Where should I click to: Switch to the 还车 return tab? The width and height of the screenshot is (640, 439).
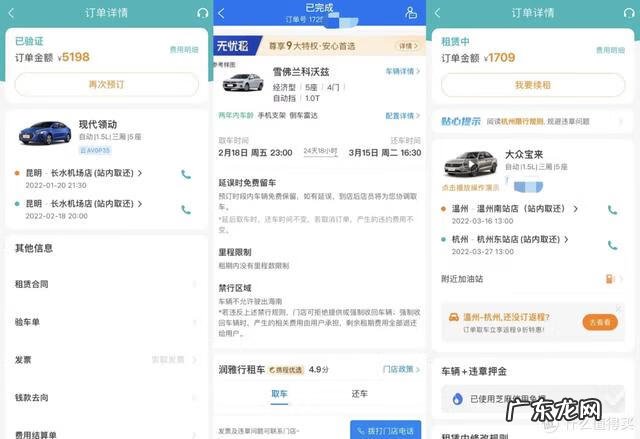pos(360,394)
